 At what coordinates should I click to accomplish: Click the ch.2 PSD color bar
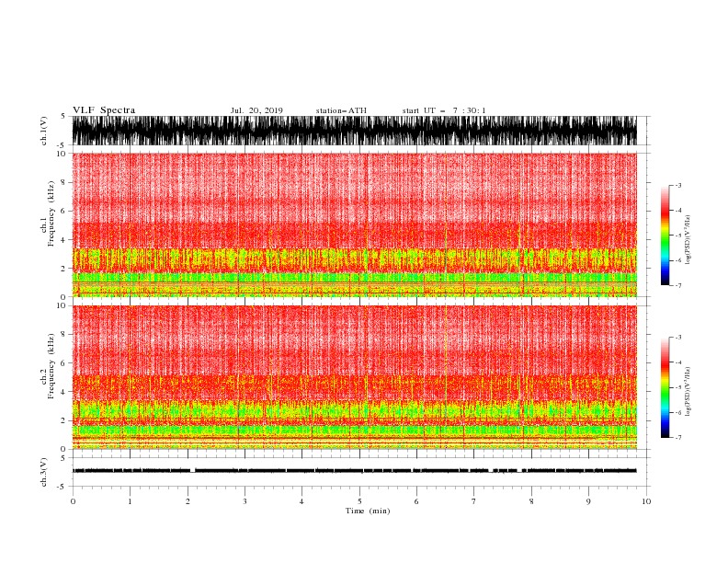[x=665, y=387]
